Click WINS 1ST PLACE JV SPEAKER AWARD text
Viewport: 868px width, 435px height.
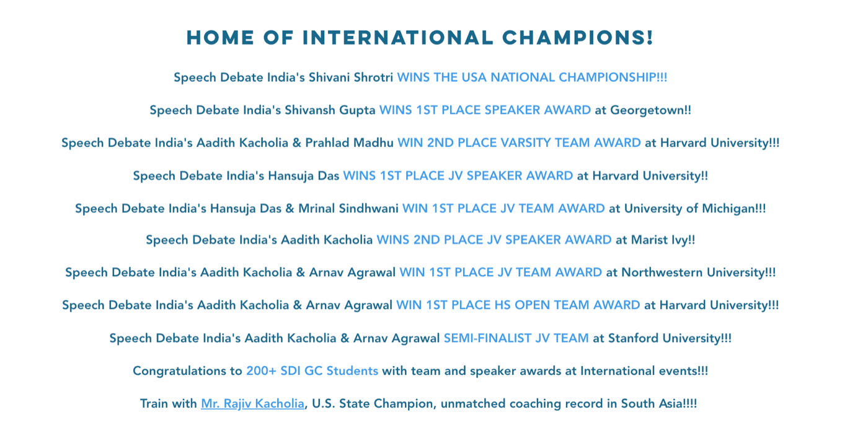(x=458, y=176)
